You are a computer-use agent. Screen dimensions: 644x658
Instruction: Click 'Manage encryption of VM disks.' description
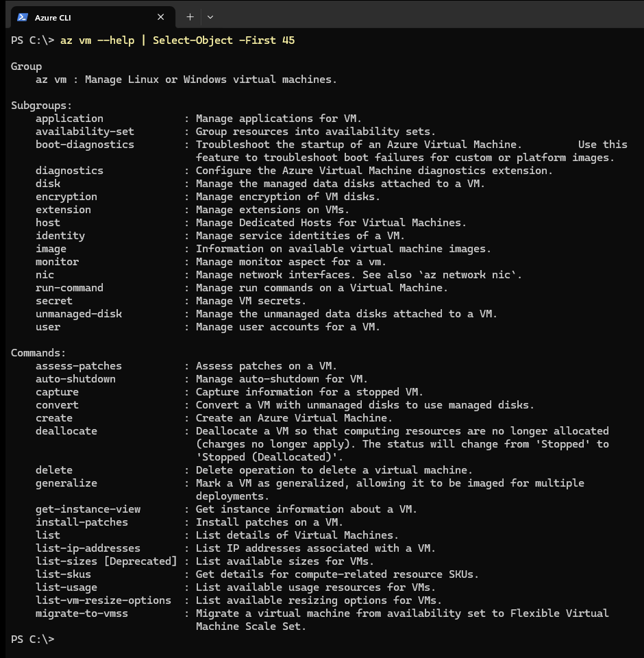pyautogui.click(x=288, y=197)
